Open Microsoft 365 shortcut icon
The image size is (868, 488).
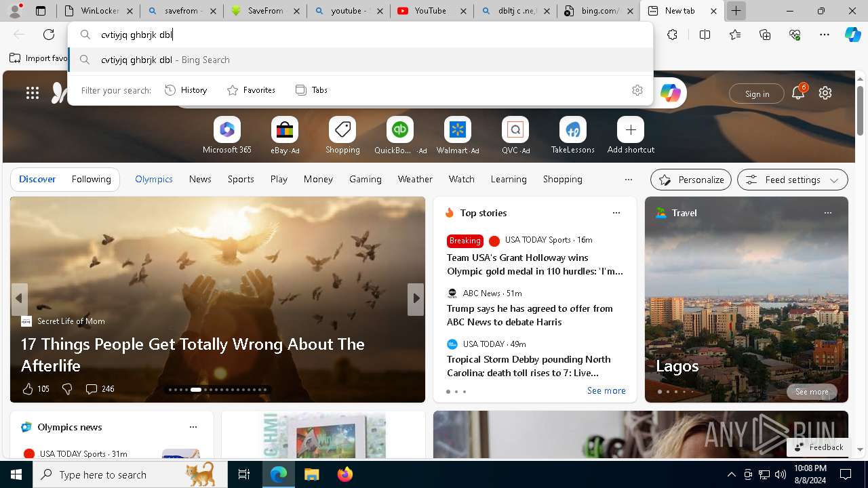227,129
